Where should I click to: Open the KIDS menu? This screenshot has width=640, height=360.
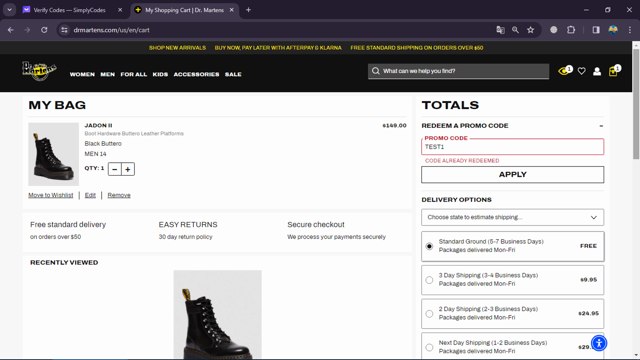(x=160, y=74)
